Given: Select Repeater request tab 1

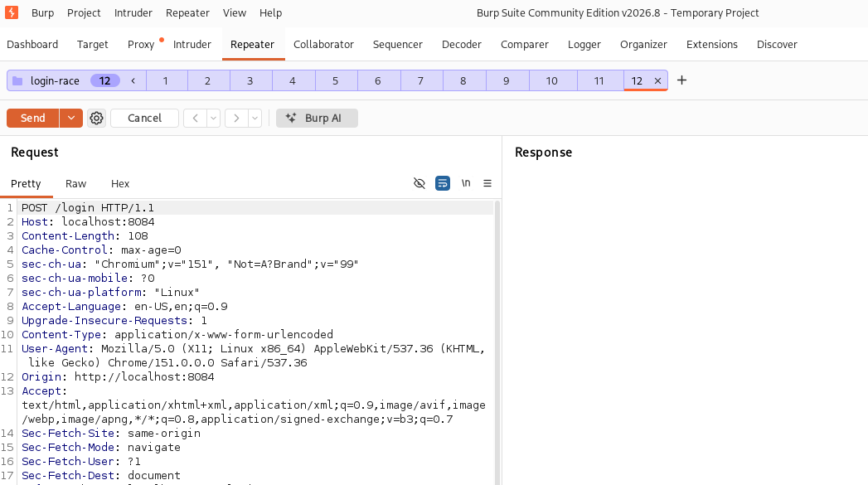Looking at the screenshot, I should tap(166, 81).
